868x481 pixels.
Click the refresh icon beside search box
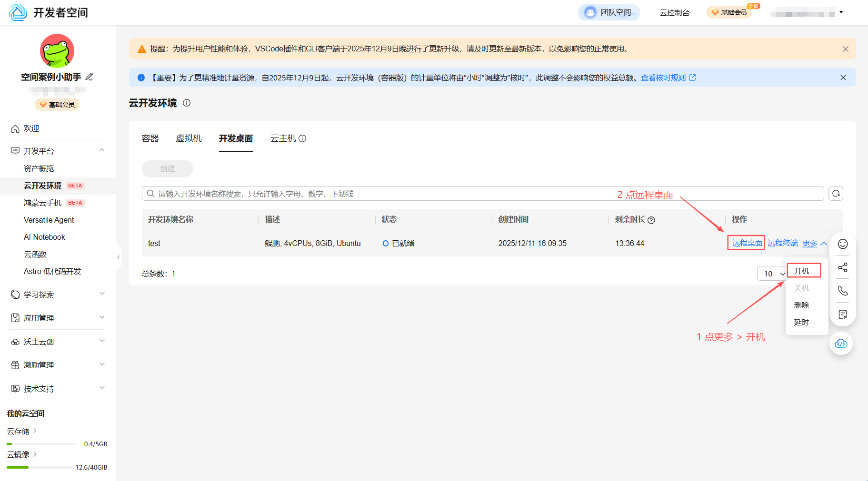836,194
